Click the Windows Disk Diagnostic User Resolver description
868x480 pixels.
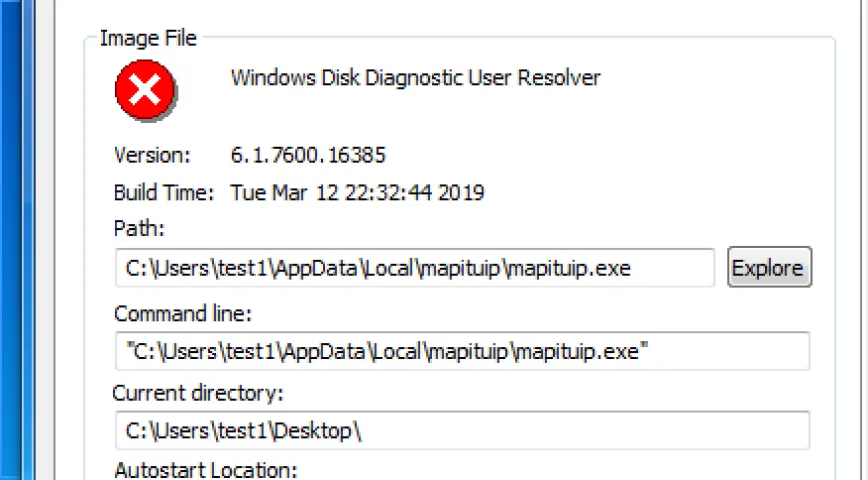click(x=415, y=77)
